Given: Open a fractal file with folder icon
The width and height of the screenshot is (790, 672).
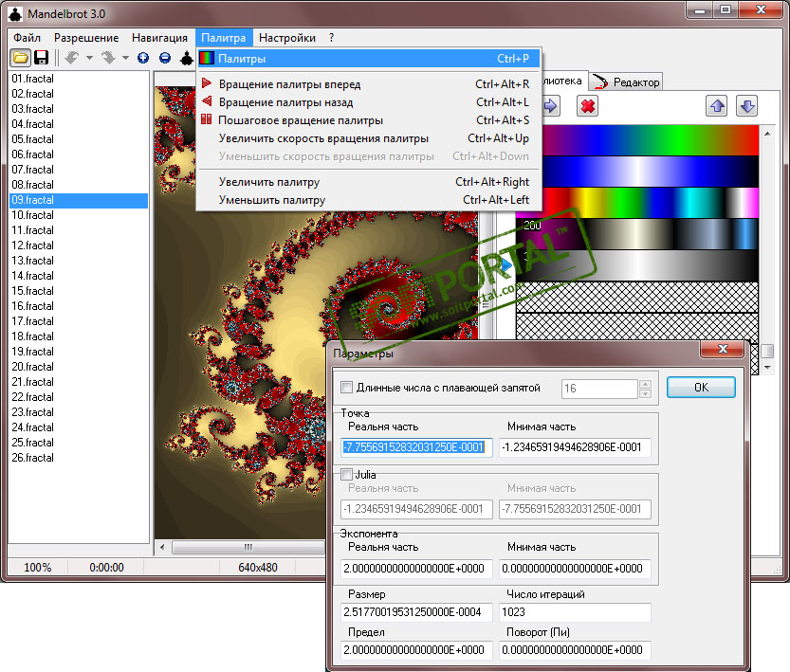Looking at the screenshot, I should 21,58.
